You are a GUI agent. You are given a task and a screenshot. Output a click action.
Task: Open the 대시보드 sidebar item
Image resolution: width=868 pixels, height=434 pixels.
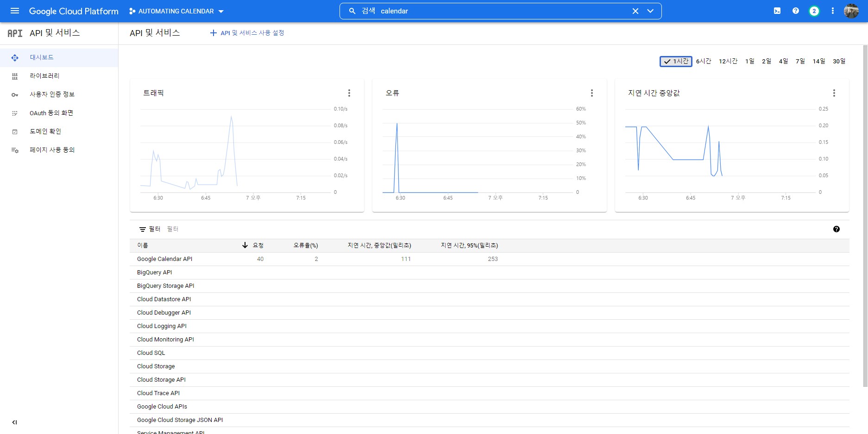click(59, 57)
